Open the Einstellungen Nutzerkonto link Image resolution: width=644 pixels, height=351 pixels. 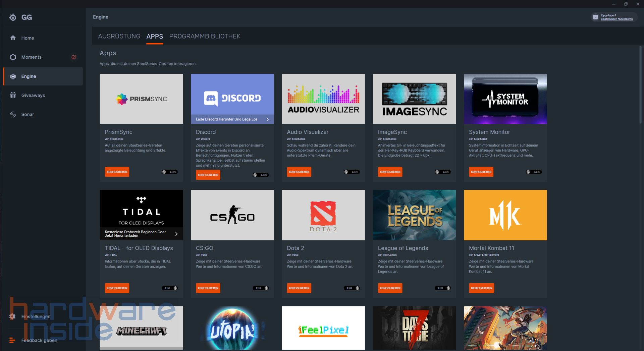(x=616, y=19)
